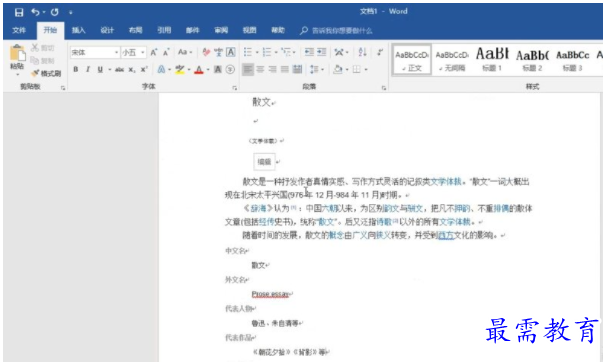The height and width of the screenshot is (362, 607).
Task: Apply the yellow text highlight color
Action: (x=179, y=70)
